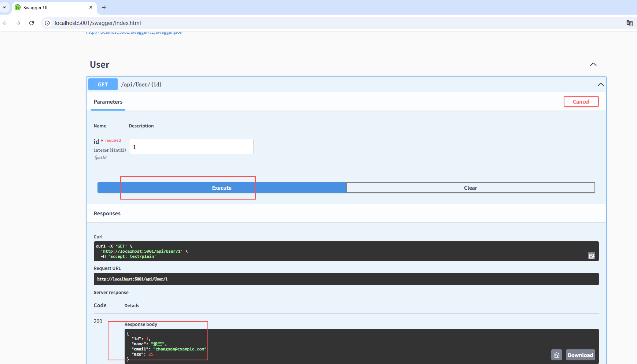This screenshot has height=364, width=637.
Task: Switch to the Parameters tab
Action: 108,102
